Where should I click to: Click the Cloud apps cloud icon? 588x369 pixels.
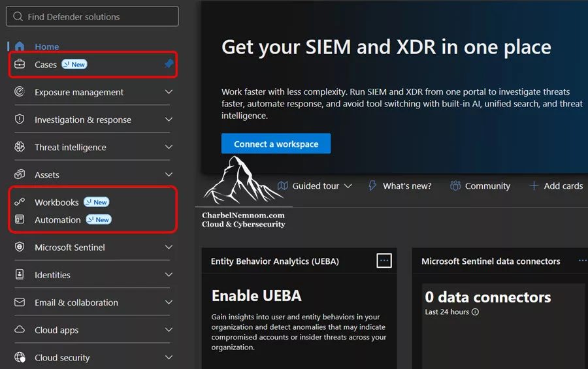pyautogui.click(x=20, y=329)
